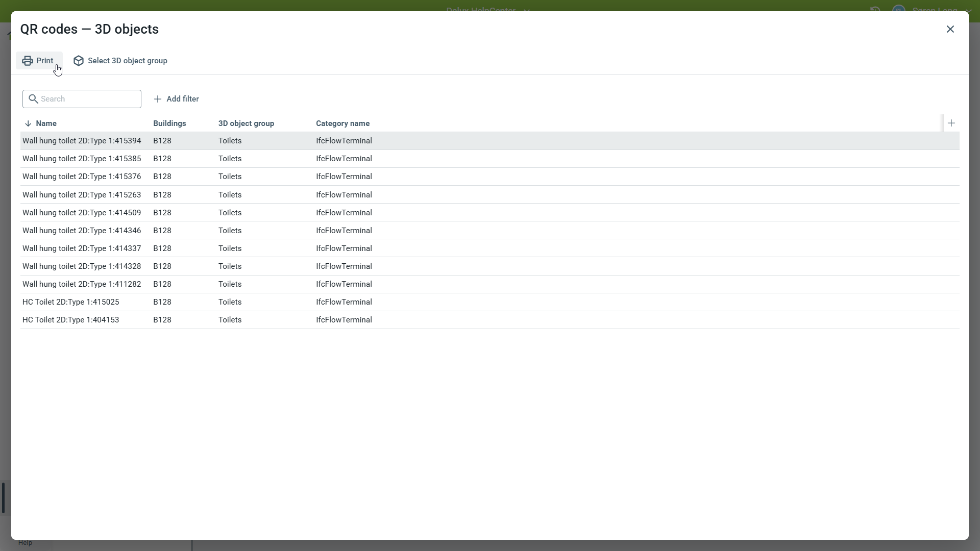Click Select 3D object group cube icon
Image resolution: width=980 pixels, height=551 pixels.
(78, 61)
